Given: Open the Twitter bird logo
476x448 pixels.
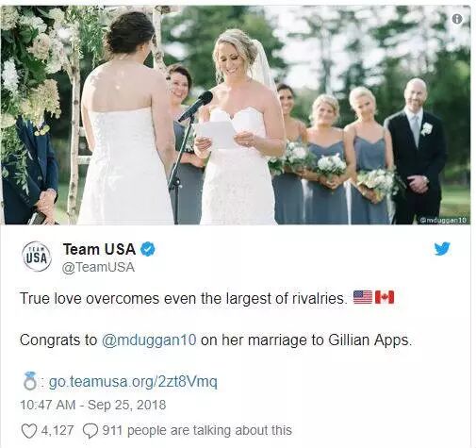Looking at the screenshot, I should [x=442, y=249].
